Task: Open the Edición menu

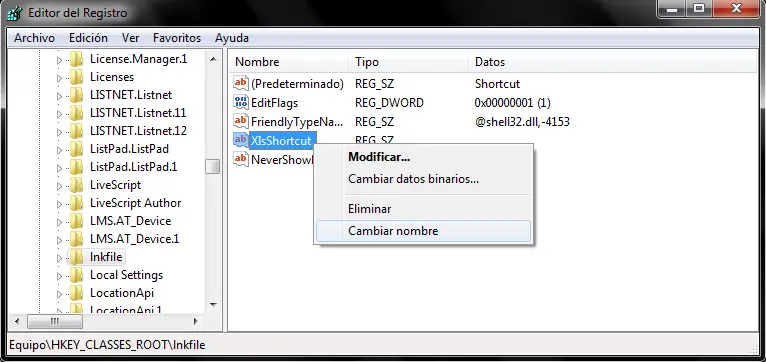Action: tap(88, 38)
